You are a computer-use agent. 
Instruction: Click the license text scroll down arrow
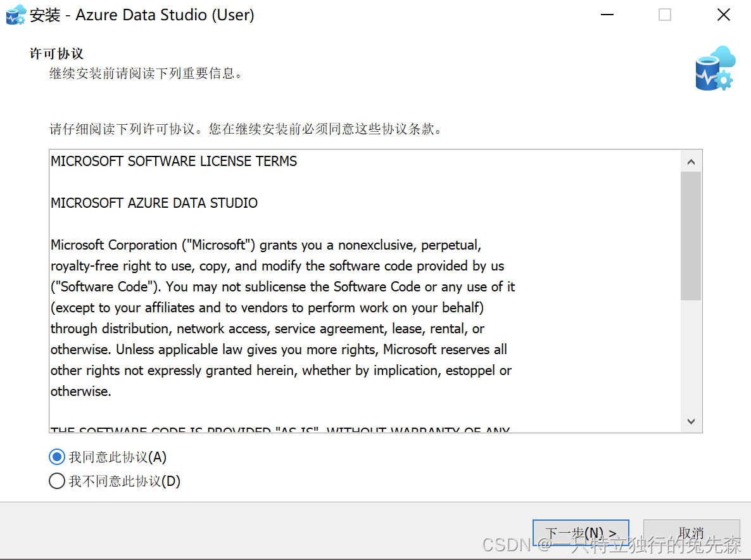691,421
